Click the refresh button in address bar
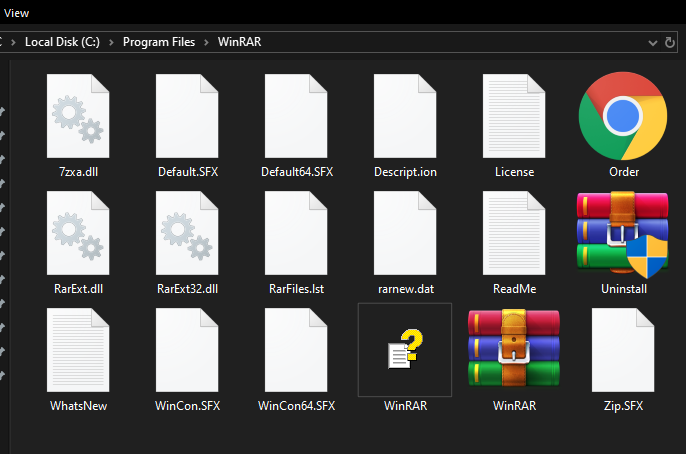The height and width of the screenshot is (454, 686). click(669, 42)
